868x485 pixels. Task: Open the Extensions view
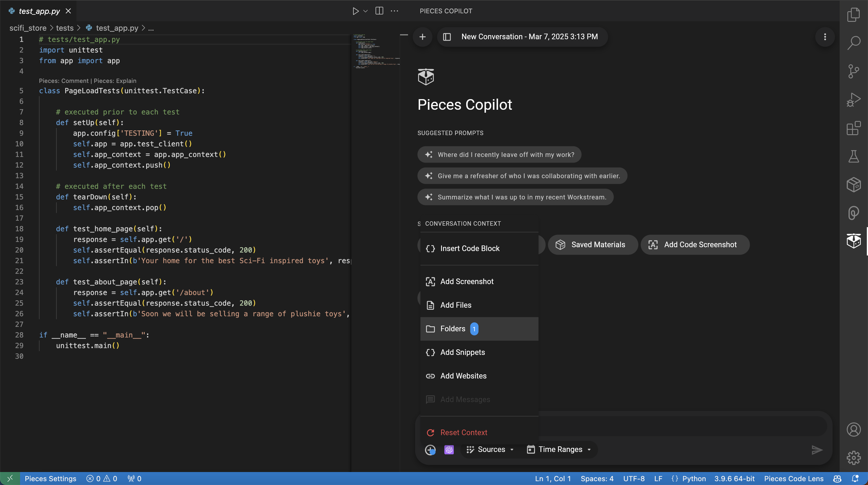[854, 128]
